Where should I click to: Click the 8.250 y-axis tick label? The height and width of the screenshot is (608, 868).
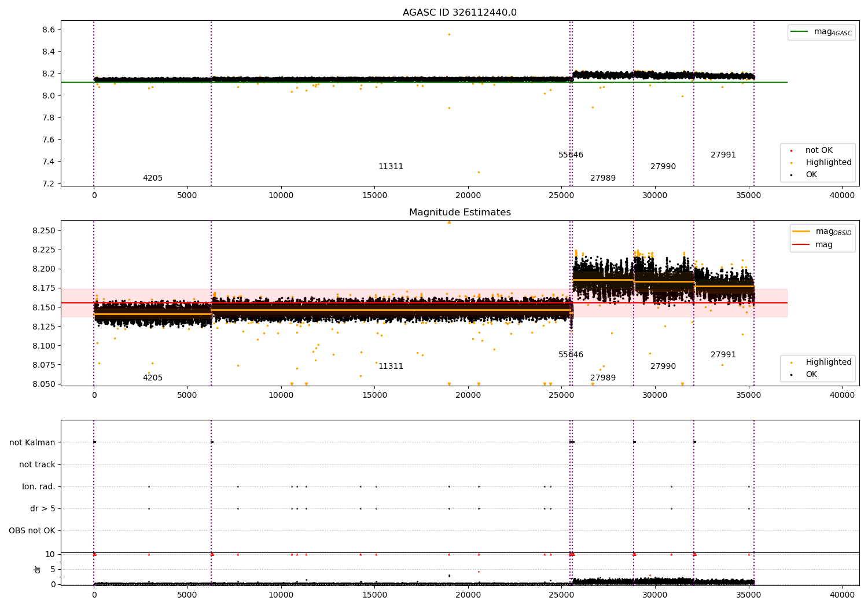(x=45, y=230)
